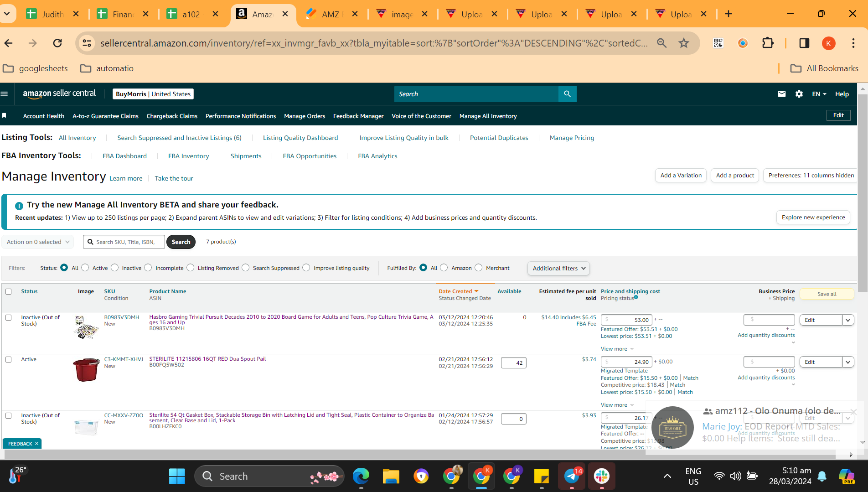
Task: Open Account Health in the nav bar
Action: (44, 116)
